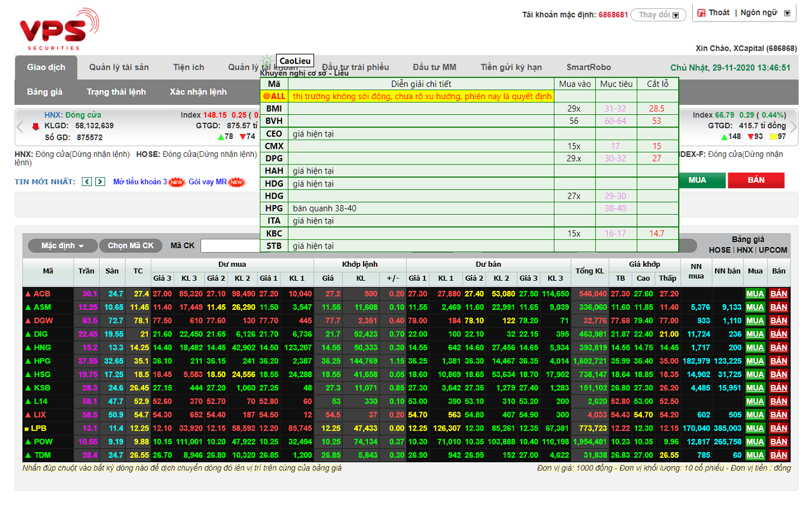The image size is (812, 508).
Task: Click the next news arrow icon
Action: pyautogui.click(x=100, y=182)
